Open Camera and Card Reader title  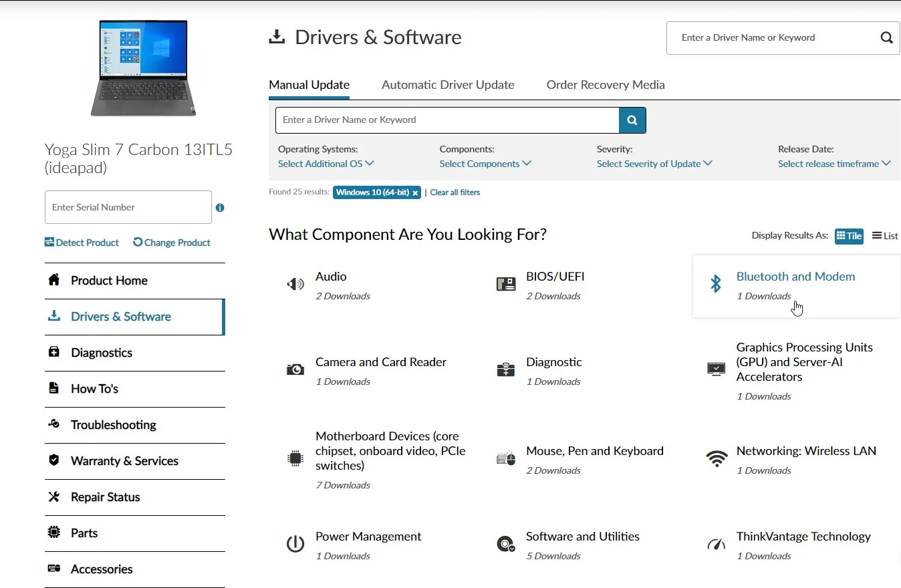tap(381, 362)
